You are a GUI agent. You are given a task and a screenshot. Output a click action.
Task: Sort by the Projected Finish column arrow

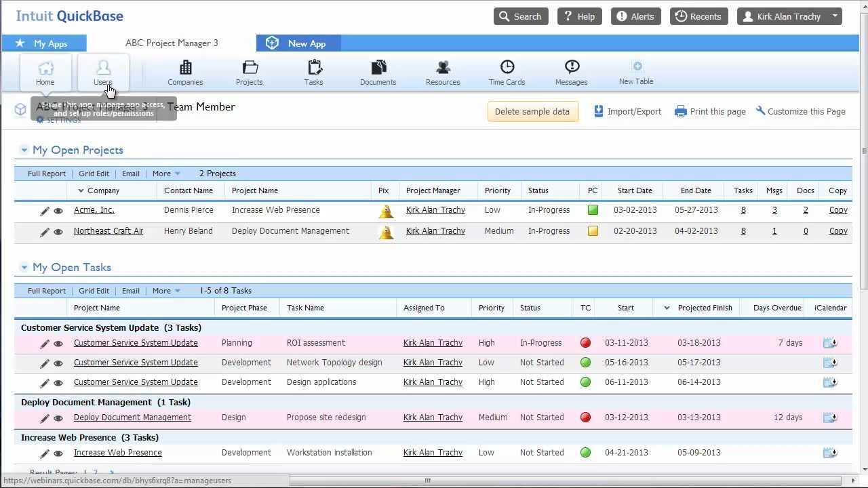(667, 308)
